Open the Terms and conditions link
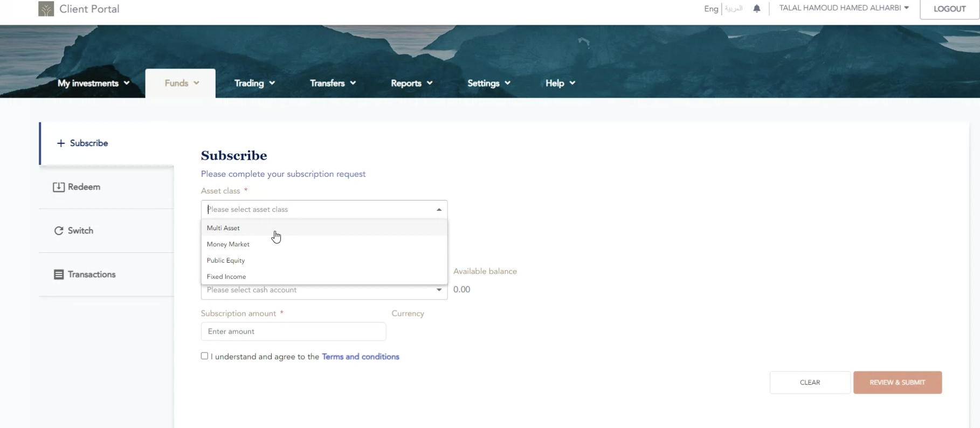The height and width of the screenshot is (428, 980). (x=360, y=357)
